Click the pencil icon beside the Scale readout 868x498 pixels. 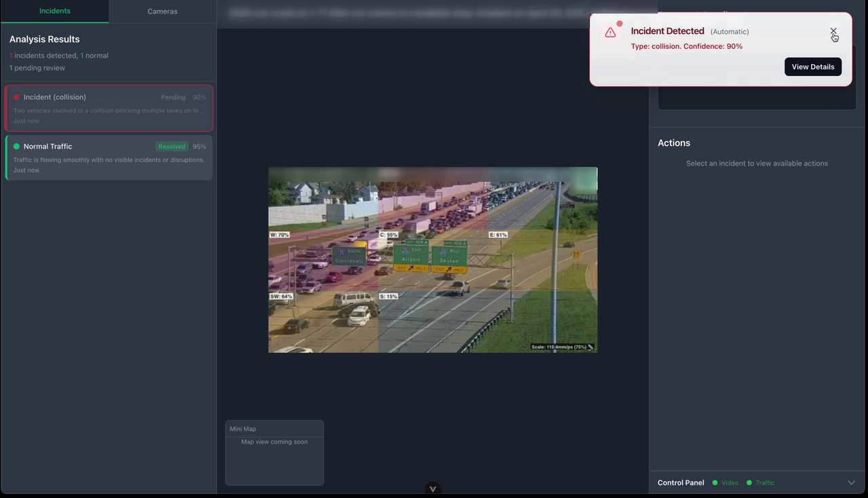tap(591, 347)
